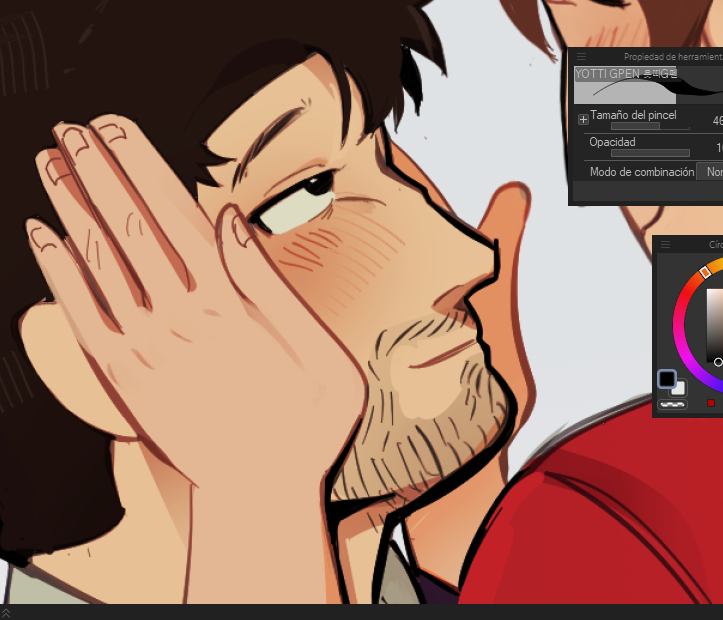
Task: Click the orange hue marker on color ring
Action: coord(705,272)
